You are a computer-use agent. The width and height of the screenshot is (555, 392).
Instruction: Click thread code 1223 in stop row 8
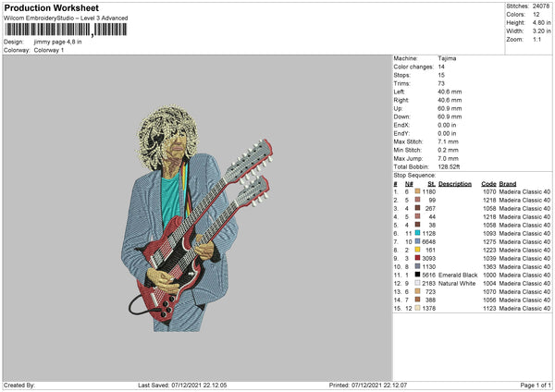tap(489, 251)
